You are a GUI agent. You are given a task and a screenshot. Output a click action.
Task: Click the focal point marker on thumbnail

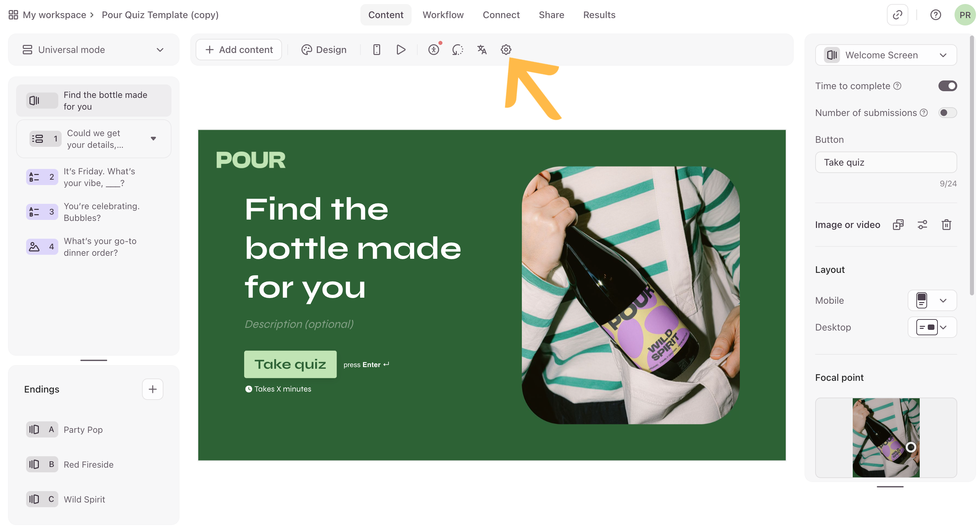click(911, 447)
